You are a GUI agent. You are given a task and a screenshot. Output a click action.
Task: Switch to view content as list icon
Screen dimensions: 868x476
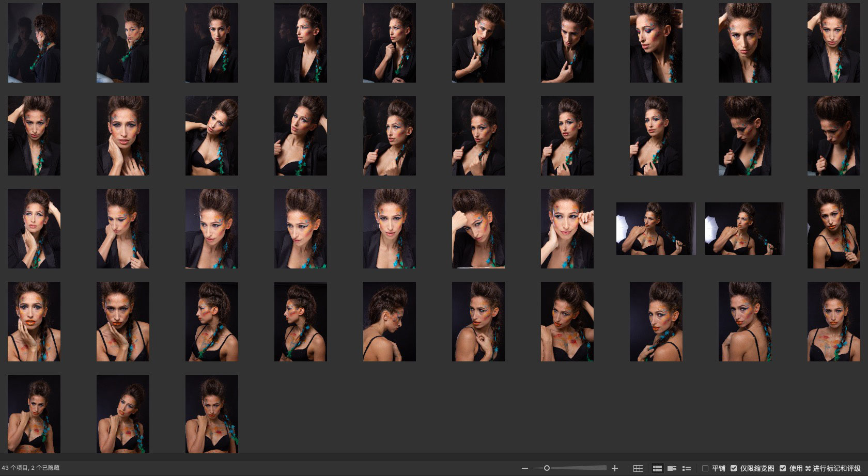[687, 468]
